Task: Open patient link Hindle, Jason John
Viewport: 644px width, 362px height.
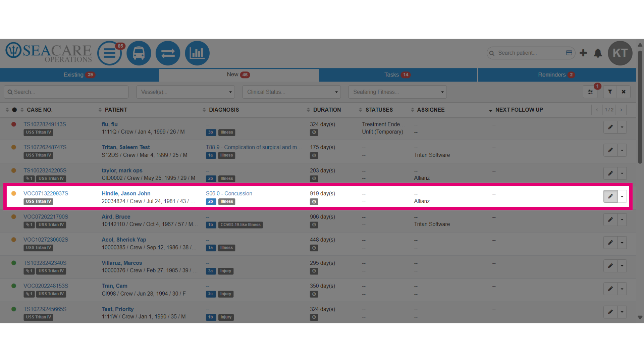Action: pyautogui.click(x=126, y=193)
